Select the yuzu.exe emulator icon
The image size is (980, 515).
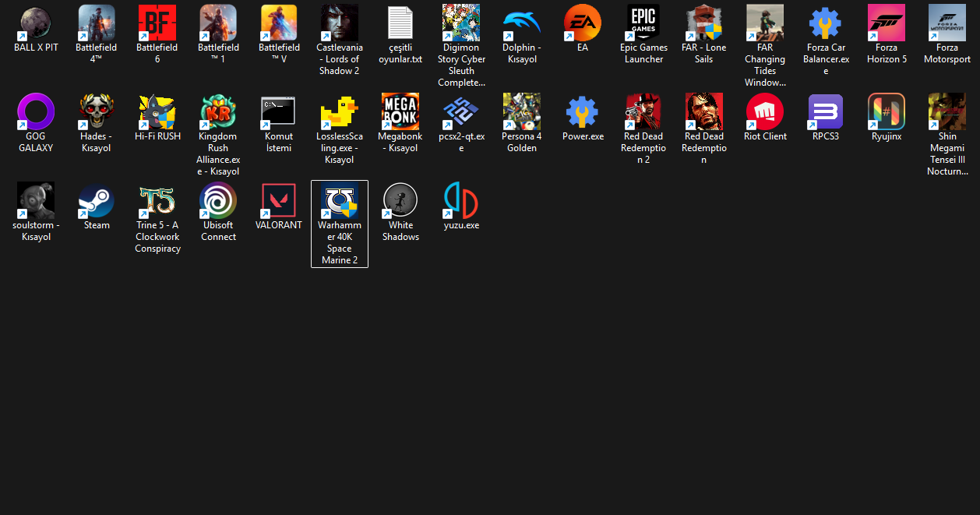tap(461, 201)
